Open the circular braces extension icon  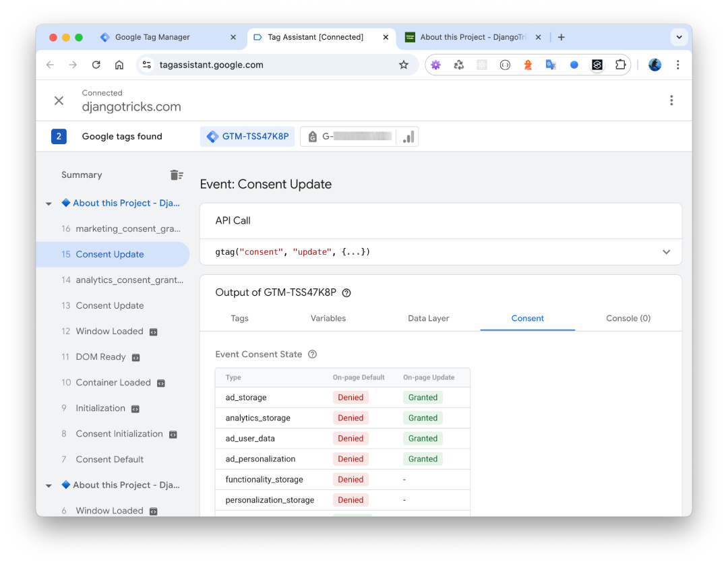point(505,65)
